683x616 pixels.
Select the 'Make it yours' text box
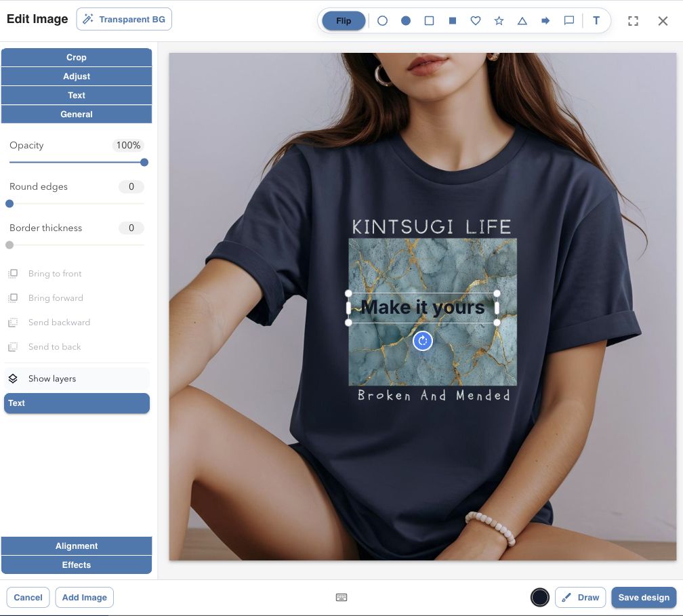[423, 308]
